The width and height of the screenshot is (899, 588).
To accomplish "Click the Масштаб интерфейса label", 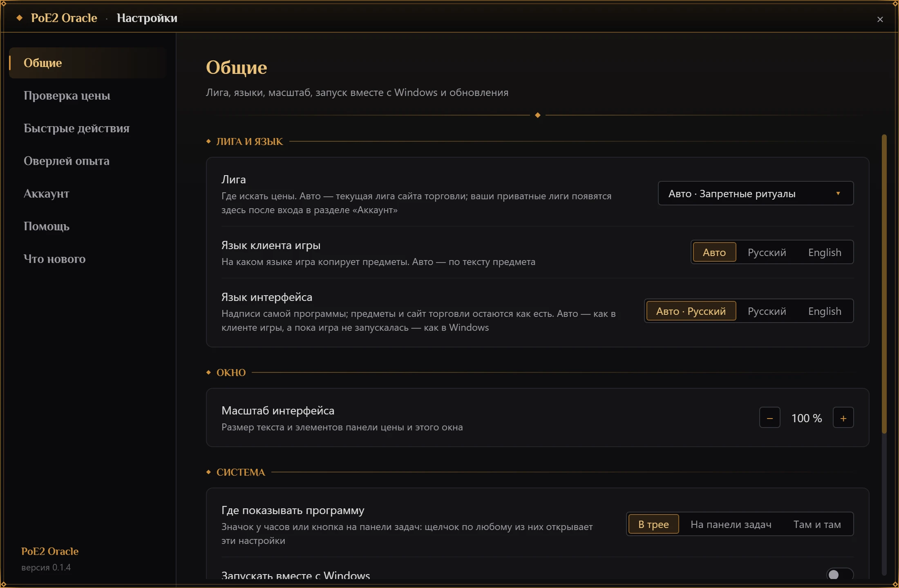I will 278,411.
